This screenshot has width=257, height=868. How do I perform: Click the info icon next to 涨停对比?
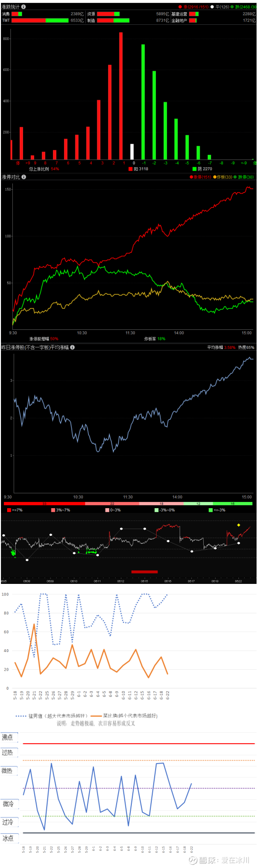click(x=24, y=177)
